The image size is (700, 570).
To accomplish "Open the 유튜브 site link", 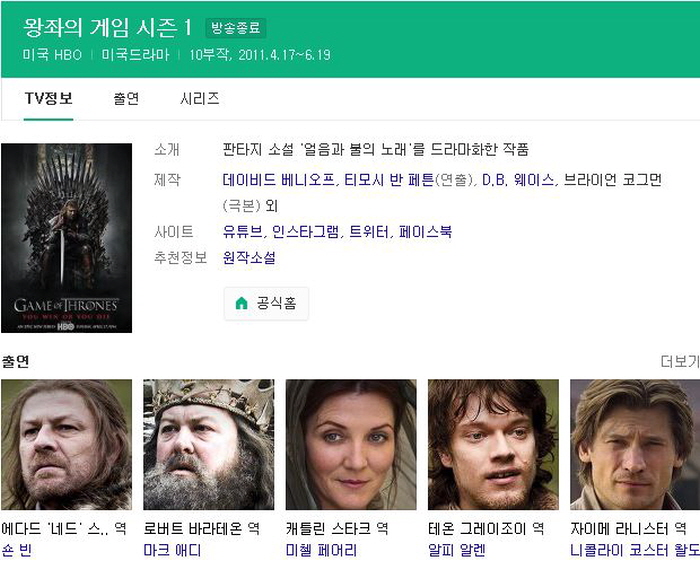I will point(243,232).
